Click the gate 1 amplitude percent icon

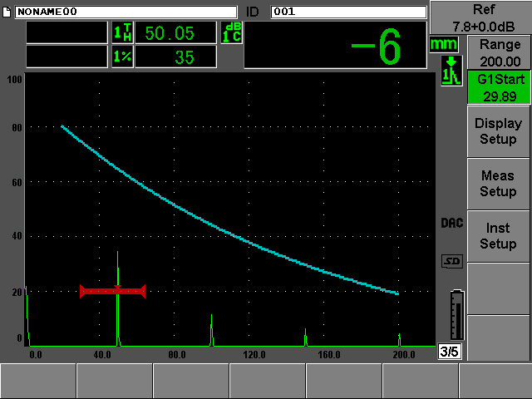pos(121,57)
